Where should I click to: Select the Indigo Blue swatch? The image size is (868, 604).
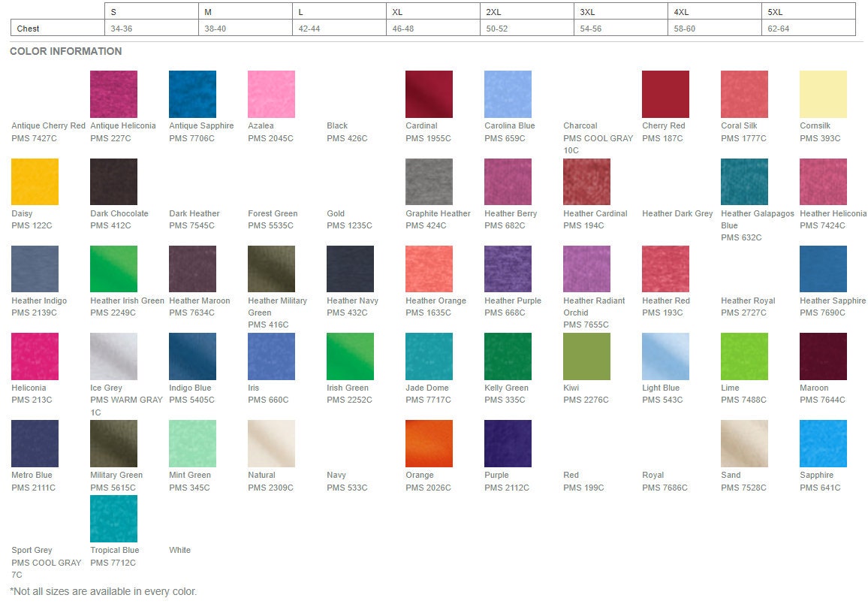[193, 357]
